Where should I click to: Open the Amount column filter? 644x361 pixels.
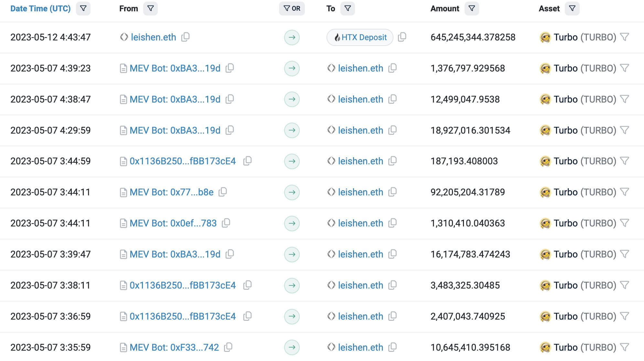(x=472, y=9)
